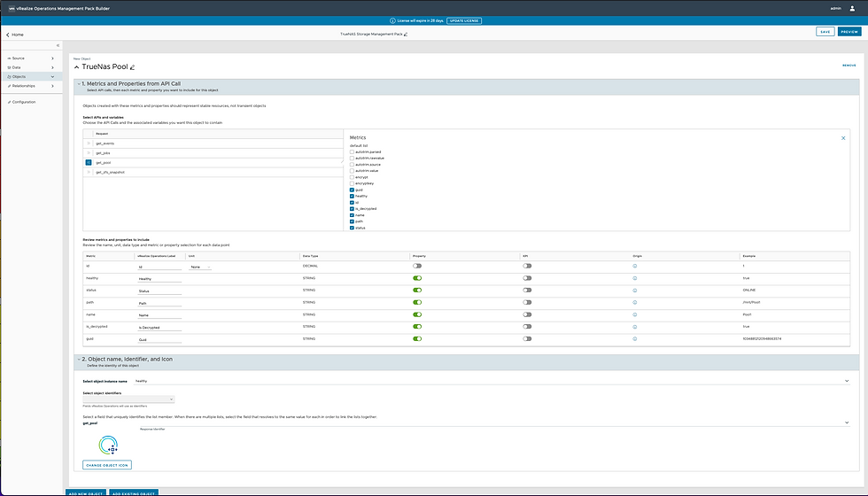The height and width of the screenshot is (496, 868).
Task: Edit the Is Decrypted label input field
Action: (x=159, y=327)
